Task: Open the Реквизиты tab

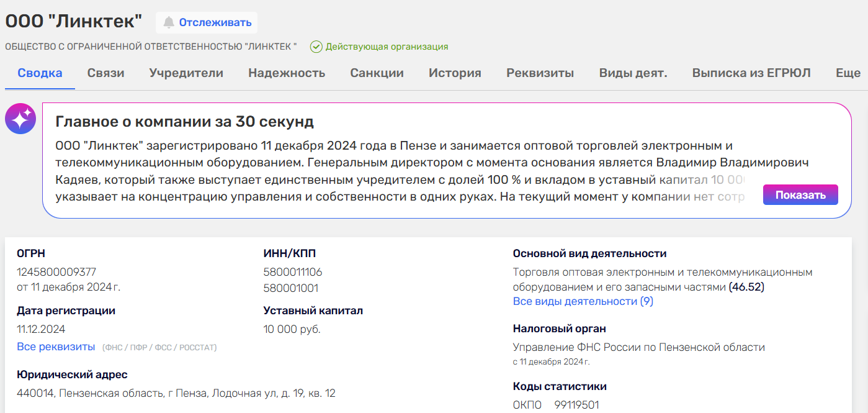Action: tap(540, 73)
